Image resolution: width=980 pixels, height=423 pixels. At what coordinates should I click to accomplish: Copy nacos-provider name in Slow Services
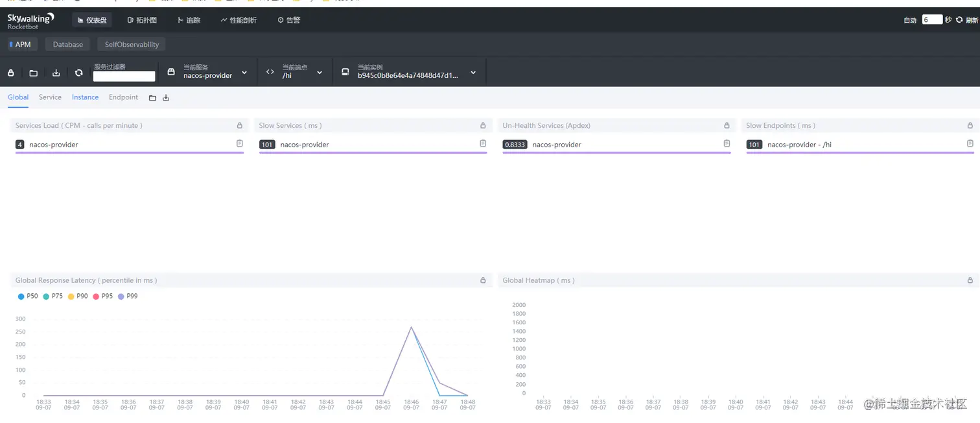pyautogui.click(x=483, y=143)
